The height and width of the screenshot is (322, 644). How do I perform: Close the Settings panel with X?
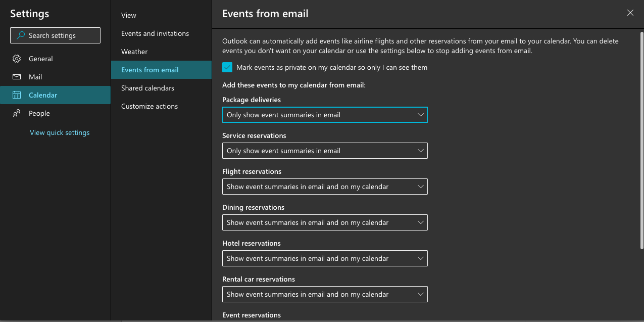[630, 13]
